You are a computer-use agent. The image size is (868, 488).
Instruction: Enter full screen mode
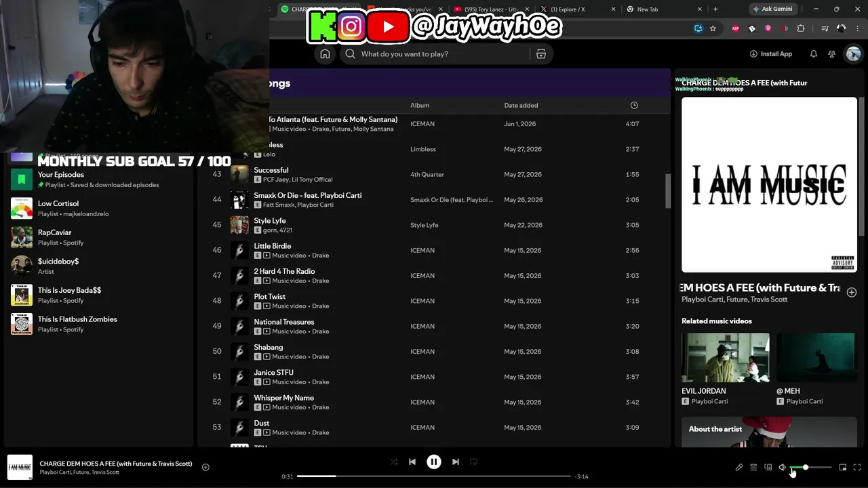point(857,467)
